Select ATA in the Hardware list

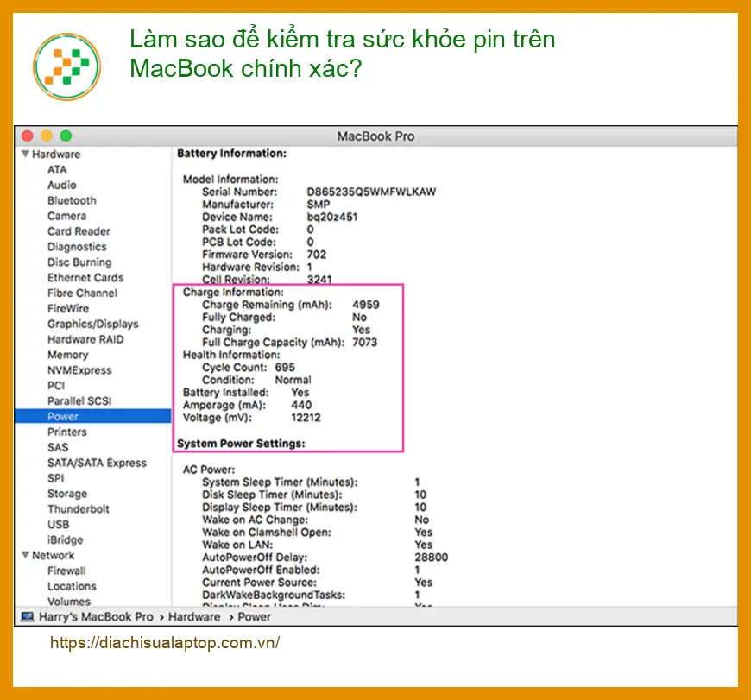pyautogui.click(x=57, y=169)
